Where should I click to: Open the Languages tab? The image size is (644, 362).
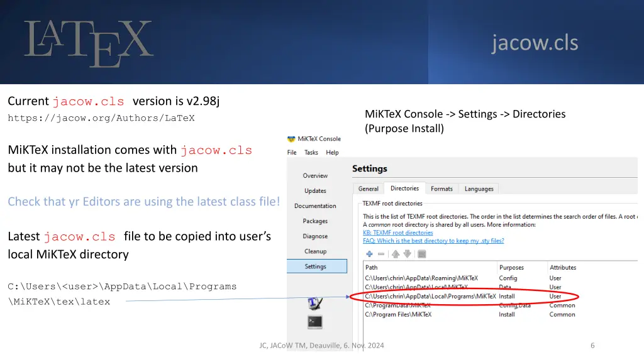(479, 189)
